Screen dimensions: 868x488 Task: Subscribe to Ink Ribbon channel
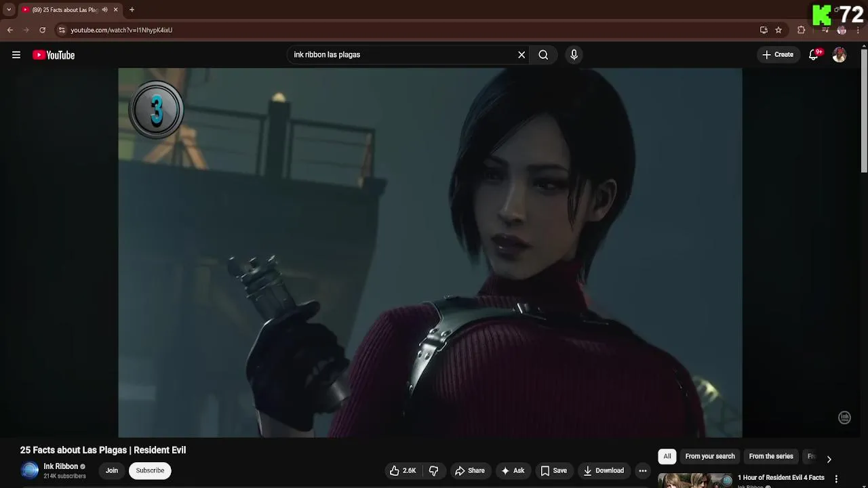click(150, 470)
